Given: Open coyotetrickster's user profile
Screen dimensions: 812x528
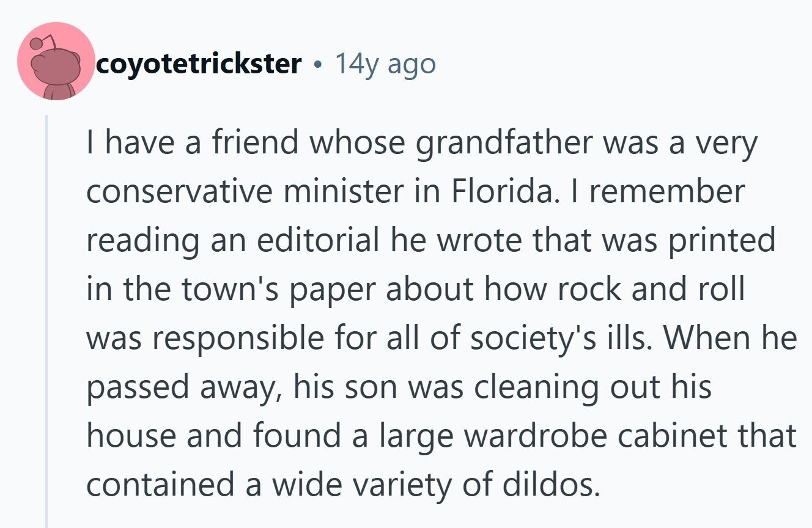Looking at the screenshot, I should tap(199, 64).
